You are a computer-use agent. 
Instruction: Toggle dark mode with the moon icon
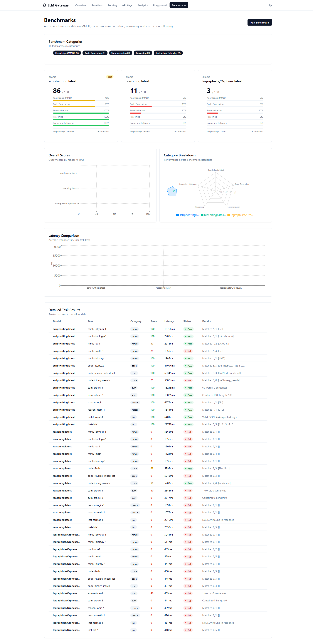tap(271, 5)
